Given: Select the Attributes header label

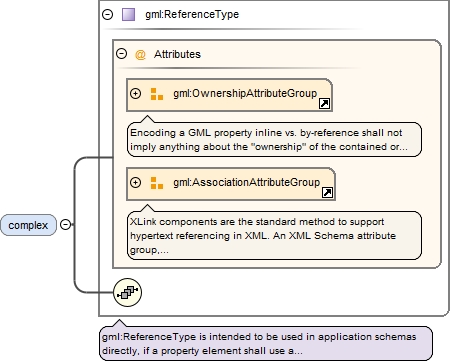Looking at the screenshot, I should tap(177, 54).
